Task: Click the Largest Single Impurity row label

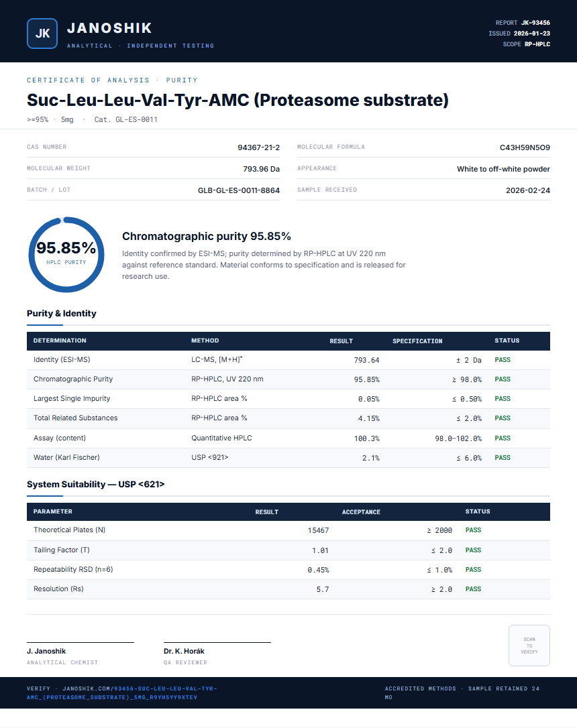Action: pyautogui.click(x=72, y=399)
